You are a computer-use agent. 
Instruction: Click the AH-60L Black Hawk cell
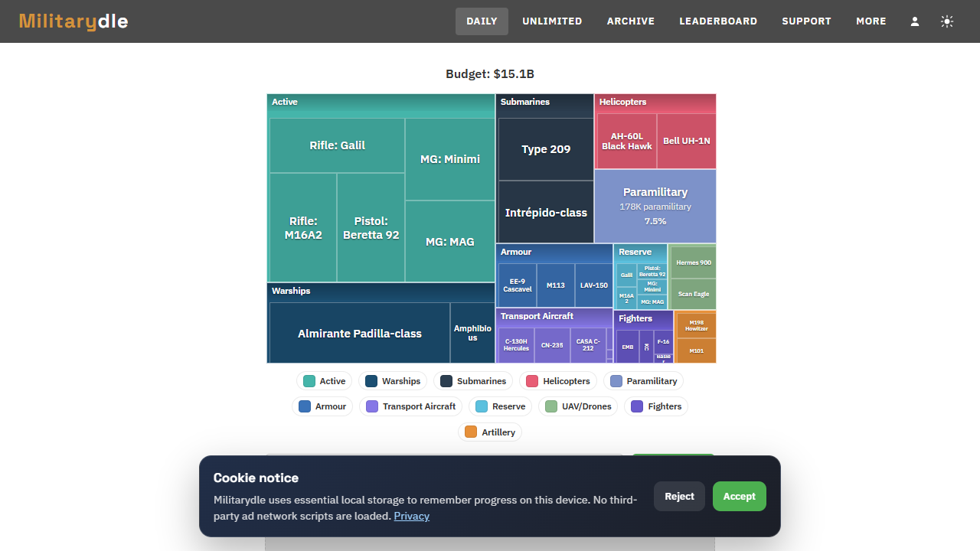click(x=627, y=142)
